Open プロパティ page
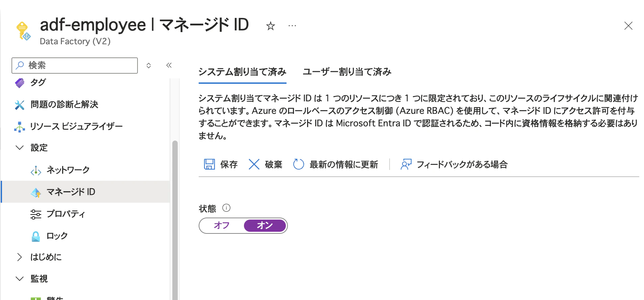The image size is (644, 300). pyautogui.click(x=66, y=214)
